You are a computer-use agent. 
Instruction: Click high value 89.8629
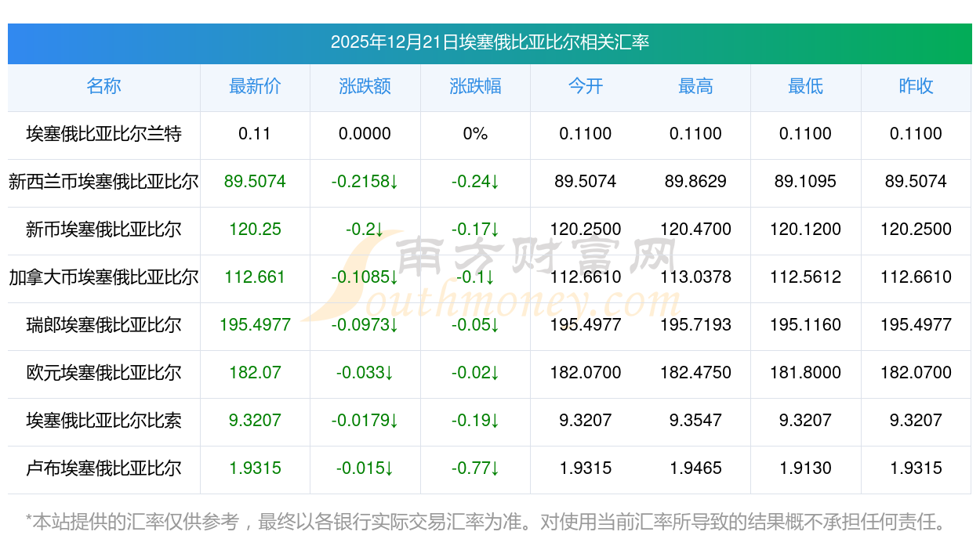pos(695,182)
